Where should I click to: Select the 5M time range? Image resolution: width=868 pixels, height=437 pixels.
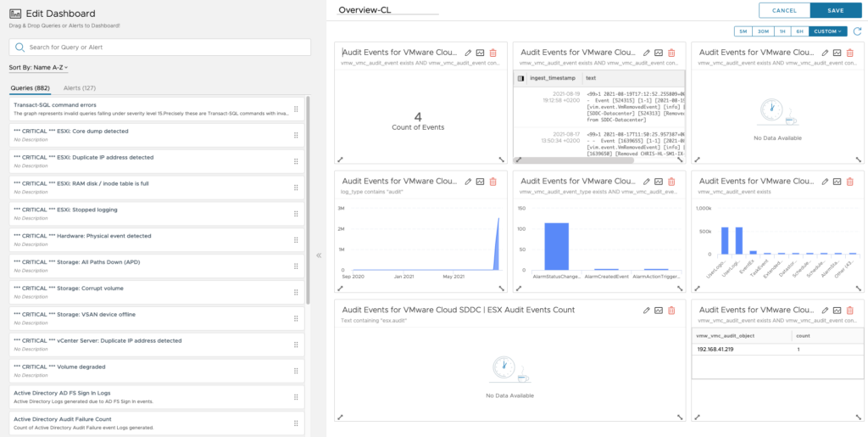(x=743, y=31)
